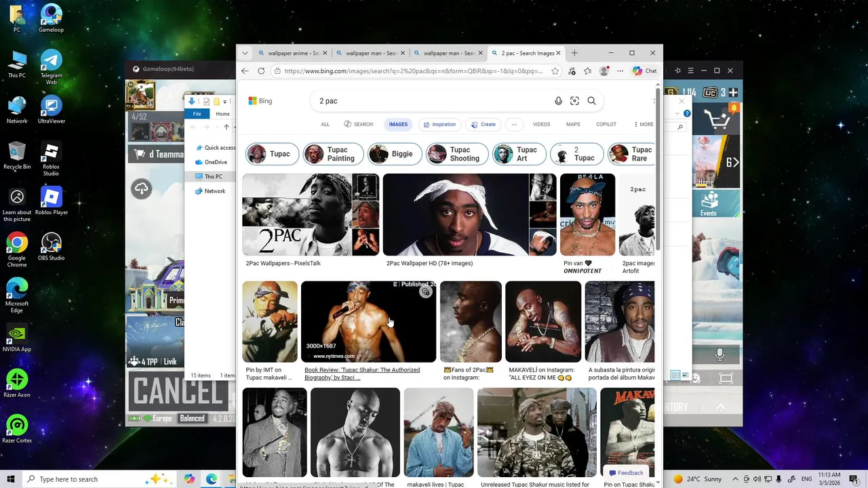
Task: Select the Tupac Painting suggestion chip
Action: pyautogui.click(x=333, y=154)
